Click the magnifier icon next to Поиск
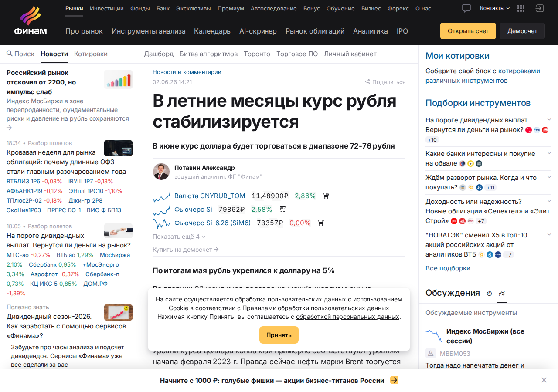558x392 pixels. coord(10,54)
